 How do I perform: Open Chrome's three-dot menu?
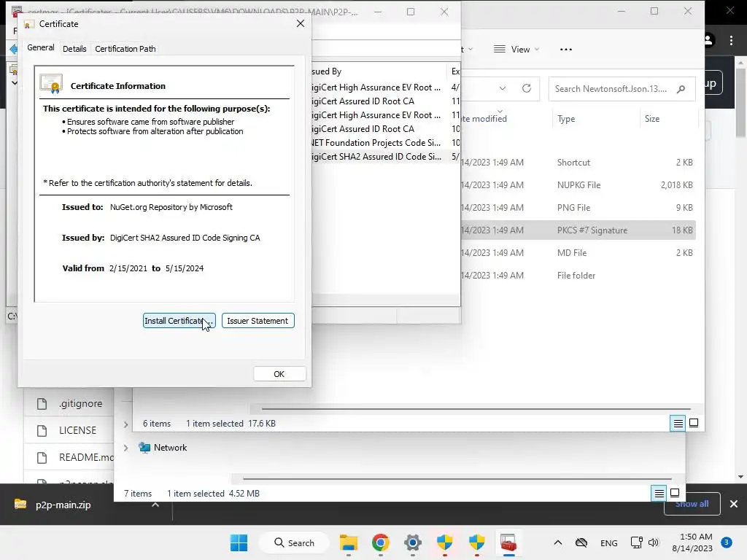731,41
